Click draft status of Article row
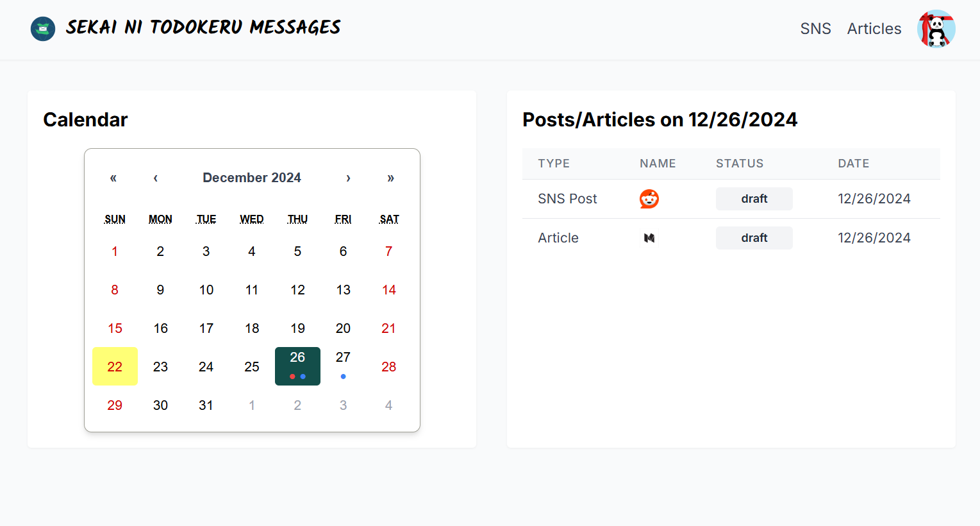Viewport: 980px width, 526px height. pyautogui.click(x=754, y=238)
